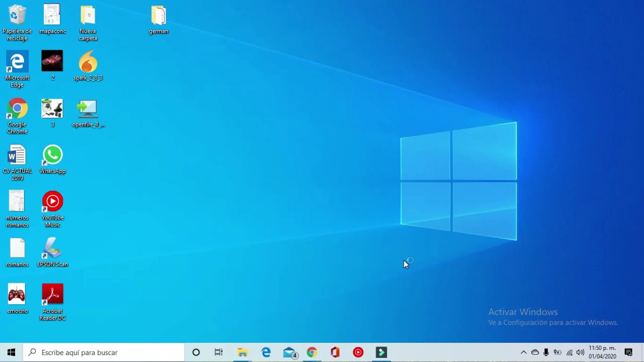Viewport: 644px width, 362px height.
Task: Select the WhatsApp desktop shortcut
Action: (52, 159)
